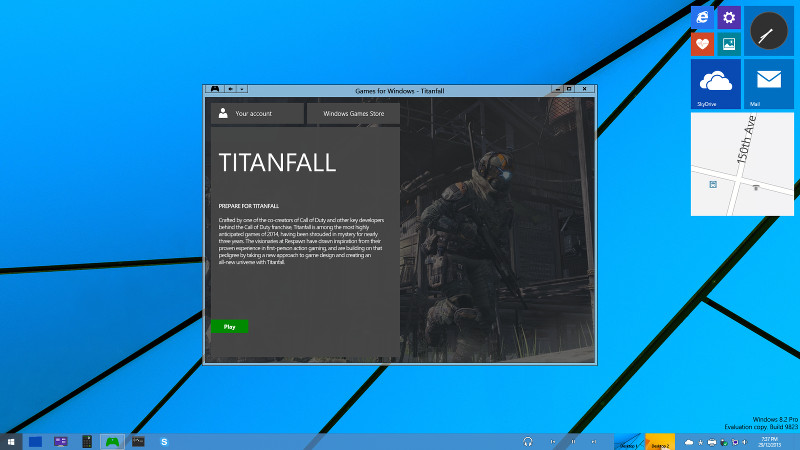Viewport: 800px width, 450px height.
Task: Open the Maps tile showing 150th Ave
Action: coord(742,164)
